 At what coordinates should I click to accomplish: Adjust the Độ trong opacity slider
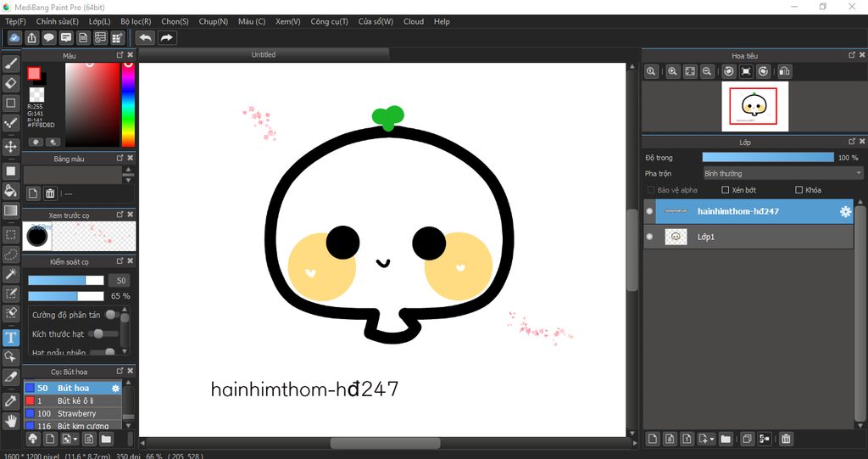point(768,158)
